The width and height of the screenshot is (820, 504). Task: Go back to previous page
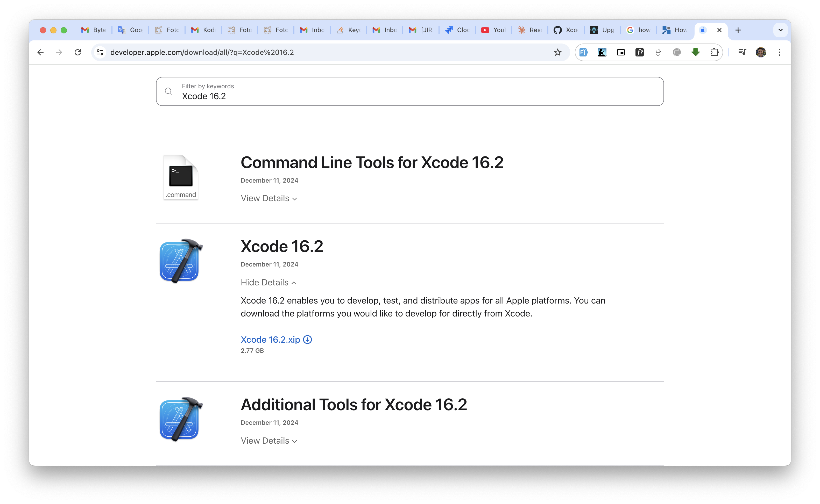[x=40, y=52]
